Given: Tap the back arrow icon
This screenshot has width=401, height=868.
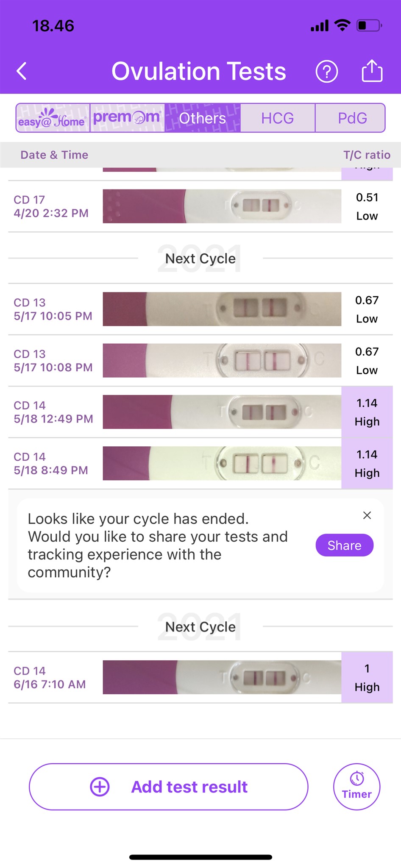Looking at the screenshot, I should tap(22, 71).
